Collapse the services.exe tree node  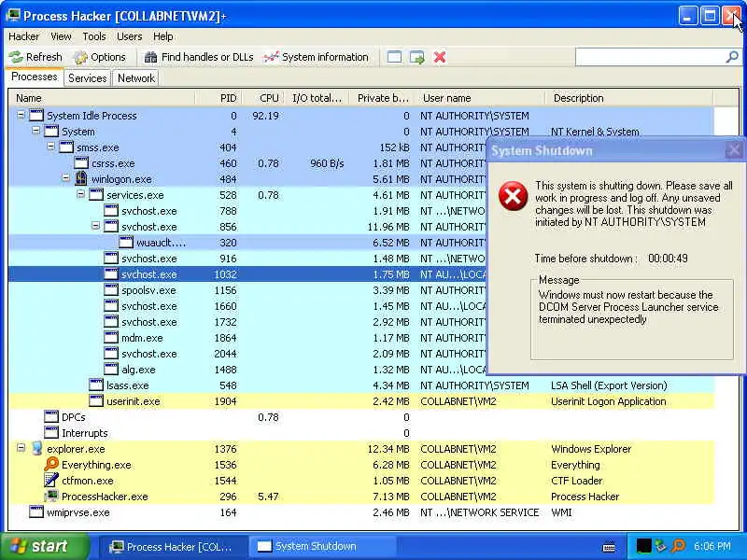[80, 194]
